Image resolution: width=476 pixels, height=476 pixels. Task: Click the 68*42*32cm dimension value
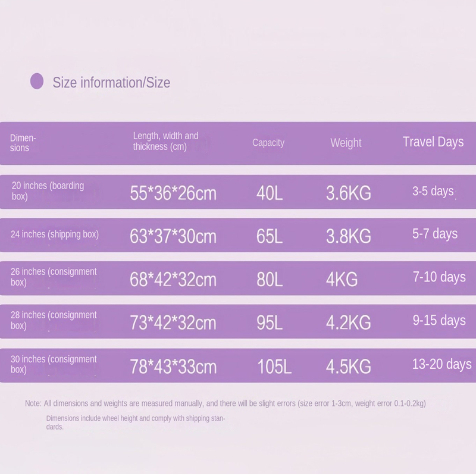(173, 280)
